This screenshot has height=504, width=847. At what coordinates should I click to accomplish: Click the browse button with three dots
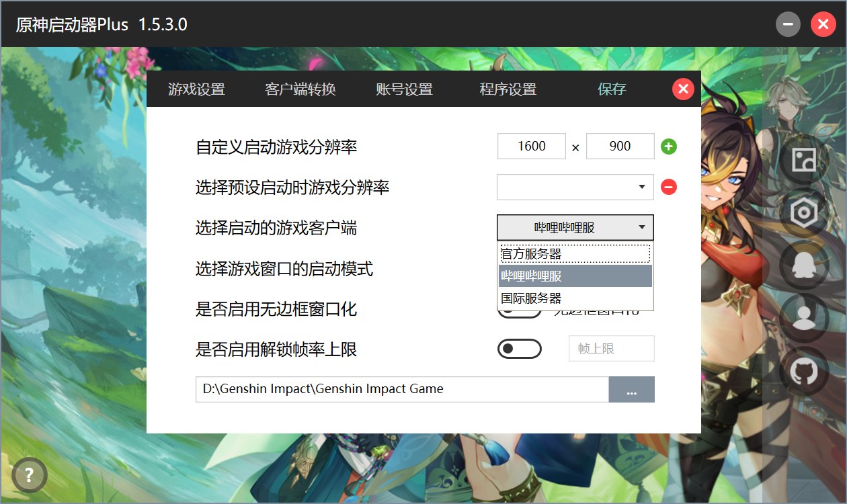(632, 389)
